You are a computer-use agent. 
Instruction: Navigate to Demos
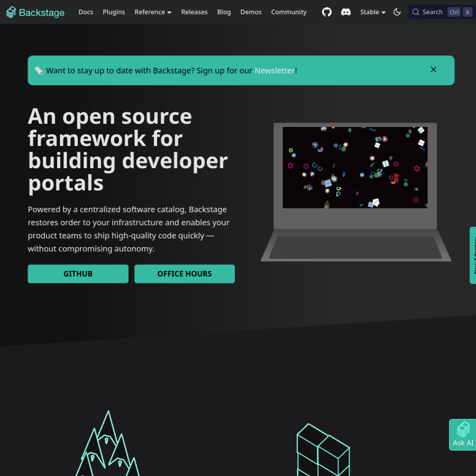coord(251,12)
